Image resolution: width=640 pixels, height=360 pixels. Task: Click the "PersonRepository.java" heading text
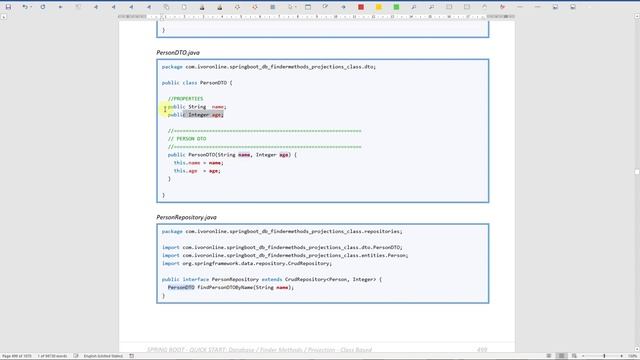tap(187, 217)
